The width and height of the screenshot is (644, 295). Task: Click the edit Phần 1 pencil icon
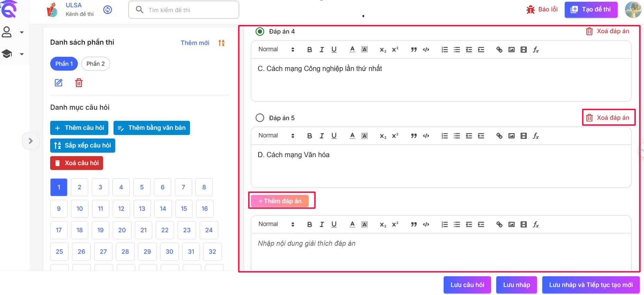point(58,83)
